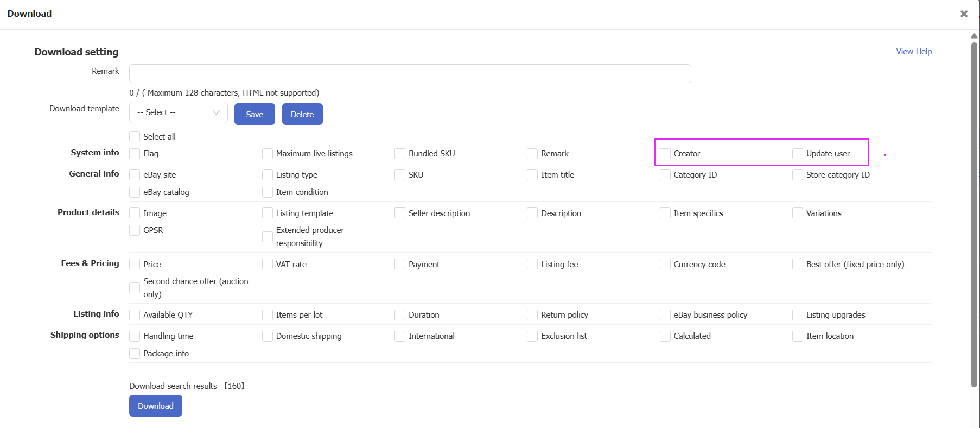Enable Best offer (fixed price only)
This screenshot has height=428, width=980.
pos(798,265)
